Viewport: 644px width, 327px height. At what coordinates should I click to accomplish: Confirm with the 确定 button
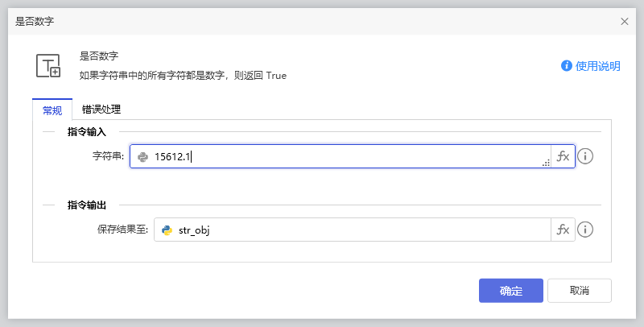(x=510, y=291)
